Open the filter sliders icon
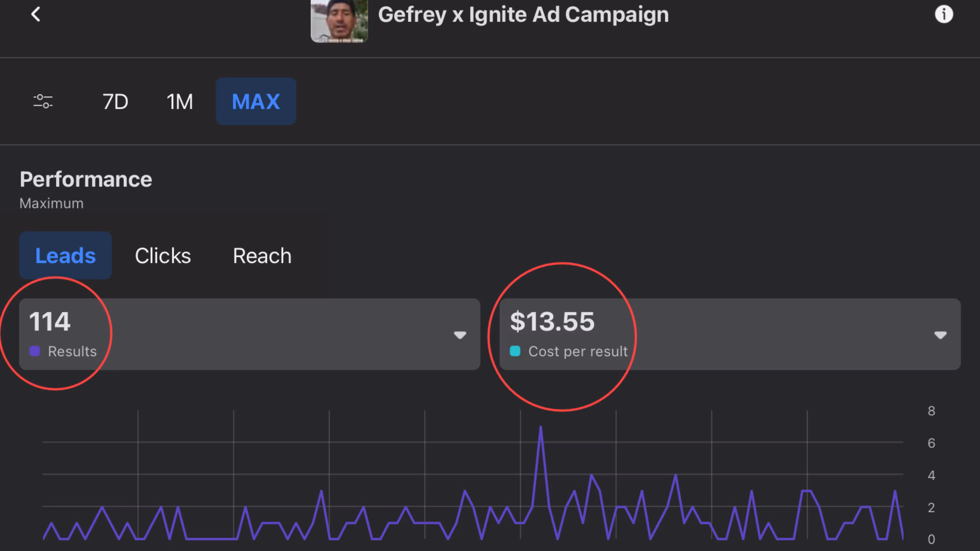This screenshot has width=980, height=551. pos(43,102)
